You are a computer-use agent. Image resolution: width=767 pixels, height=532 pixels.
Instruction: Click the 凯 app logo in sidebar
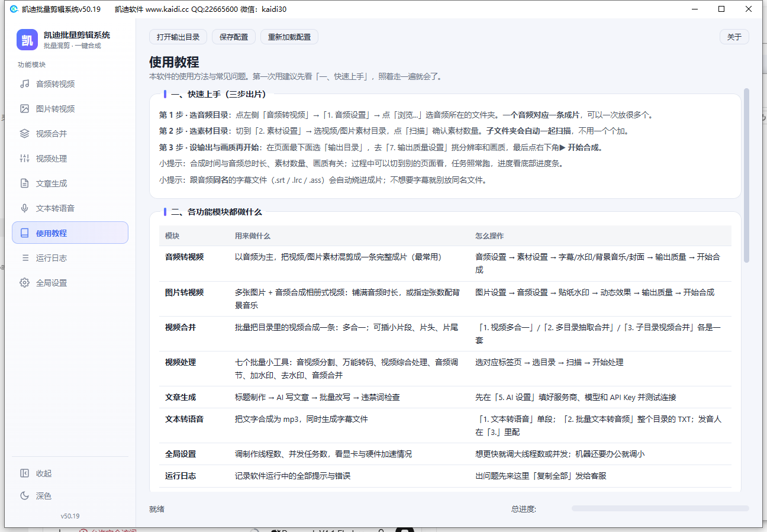coord(27,40)
